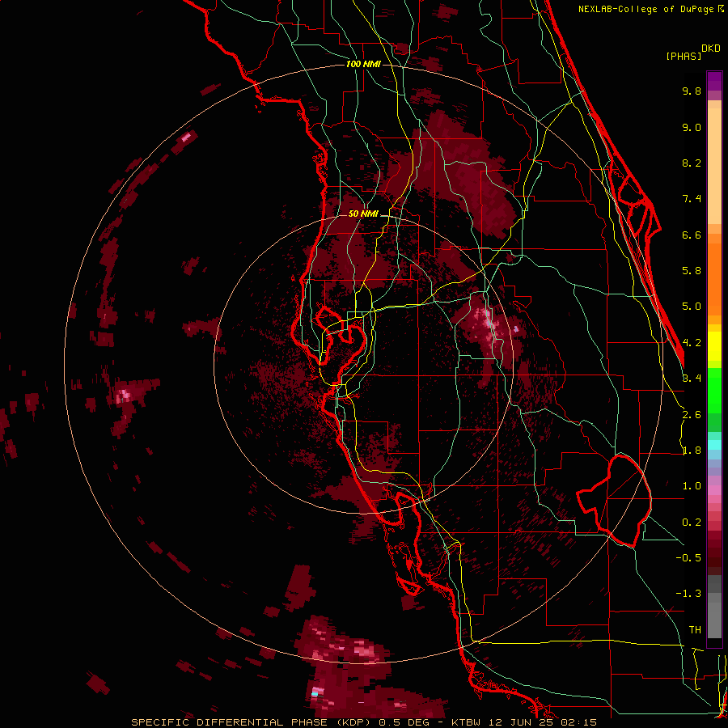Click the 9.8 scale value
The width and height of the screenshot is (728, 728).
point(692,91)
